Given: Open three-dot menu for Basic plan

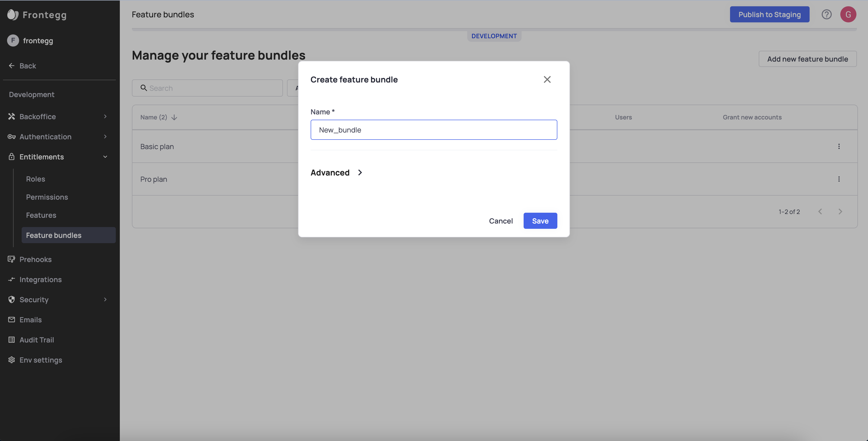Looking at the screenshot, I should point(839,146).
